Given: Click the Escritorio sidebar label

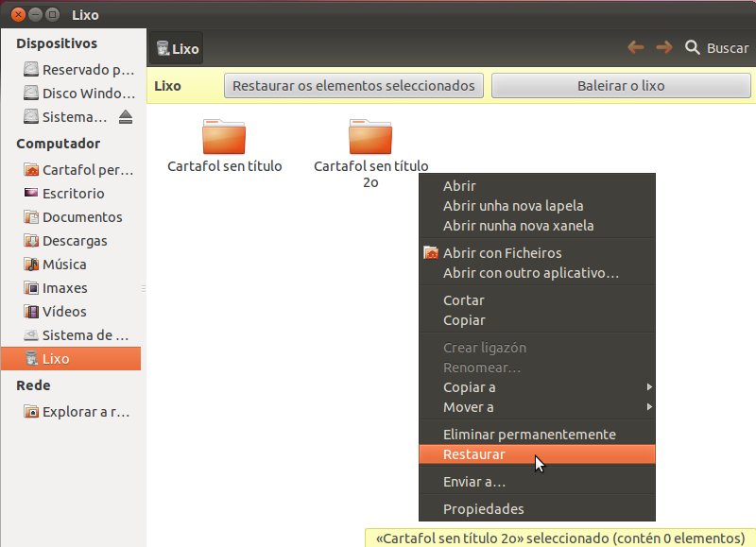Looking at the screenshot, I should [x=74, y=194].
